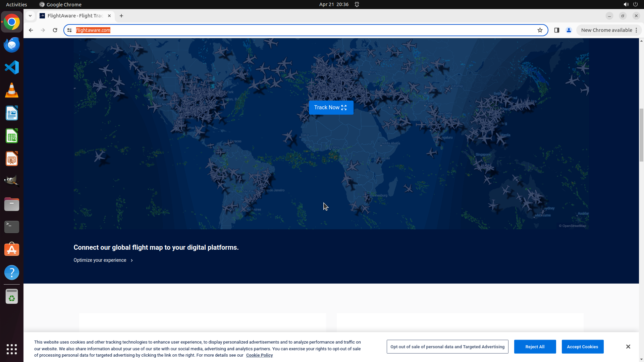The image size is (644, 362).
Task: Open the Chrome profile avatar menu
Action: pos(569,30)
